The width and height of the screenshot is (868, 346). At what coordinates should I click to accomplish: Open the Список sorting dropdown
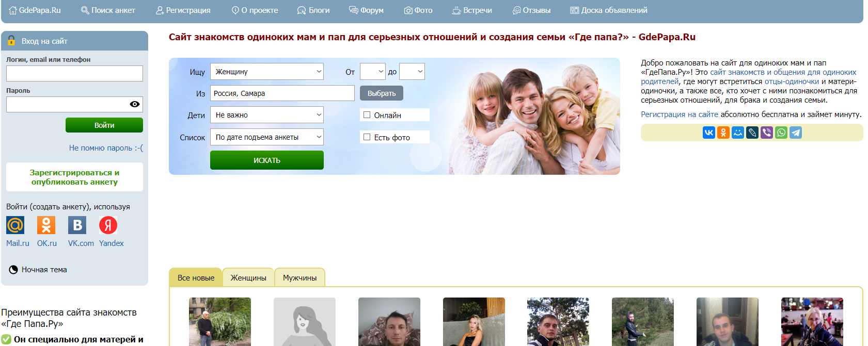point(267,137)
